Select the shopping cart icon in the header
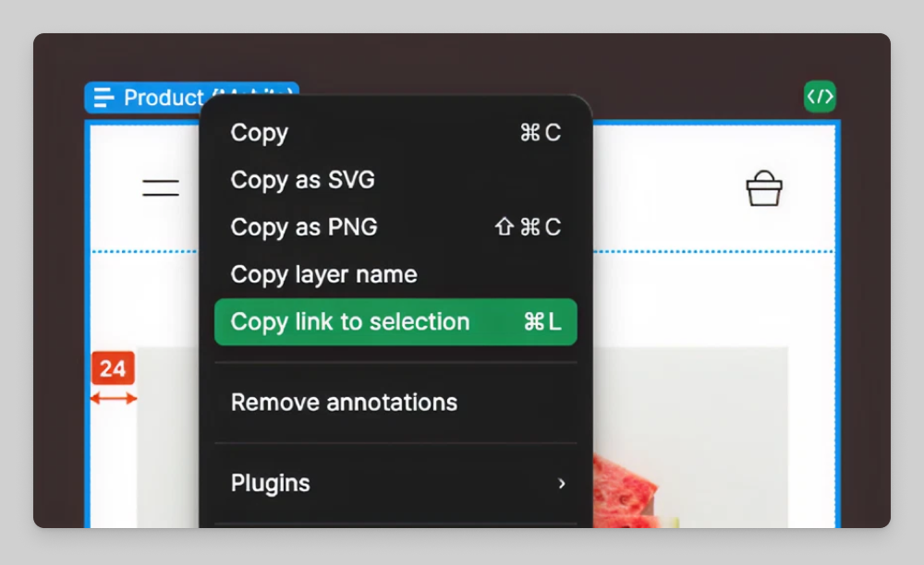924x565 pixels. 764,188
